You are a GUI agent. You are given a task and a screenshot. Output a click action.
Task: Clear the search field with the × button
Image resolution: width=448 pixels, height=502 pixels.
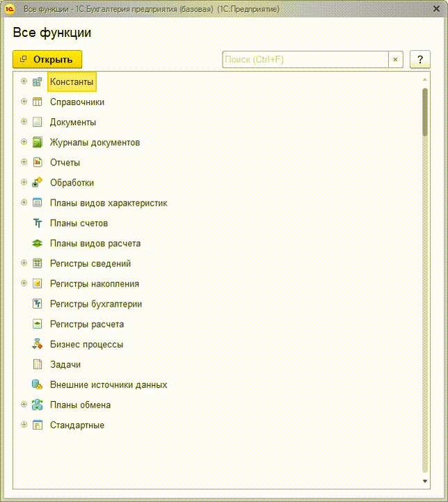396,59
